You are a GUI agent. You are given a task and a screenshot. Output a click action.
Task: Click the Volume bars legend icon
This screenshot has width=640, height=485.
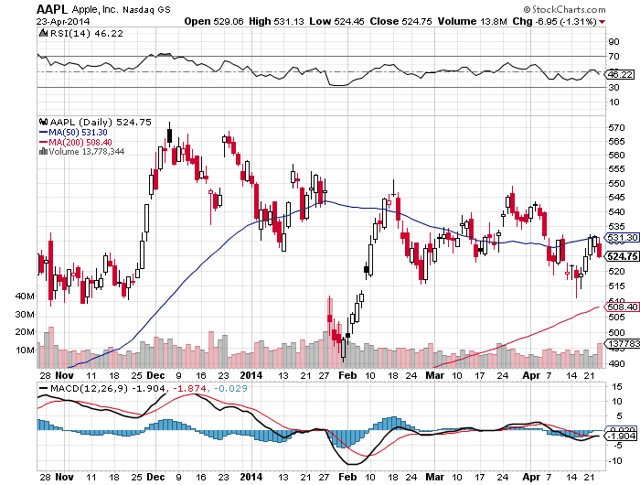(43, 151)
